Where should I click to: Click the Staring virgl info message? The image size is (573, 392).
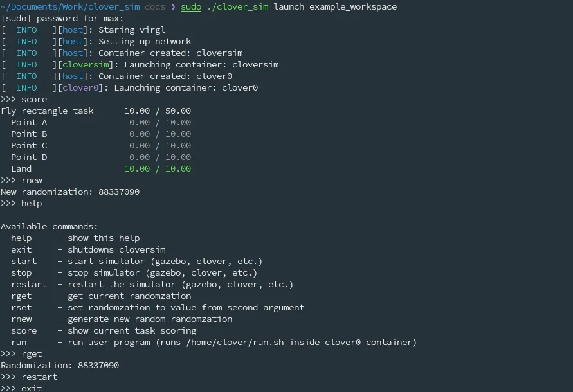click(x=132, y=30)
